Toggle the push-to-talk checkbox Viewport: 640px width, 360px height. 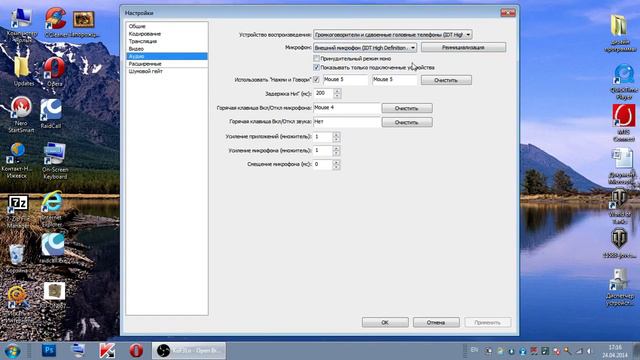(x=316, y=80)
